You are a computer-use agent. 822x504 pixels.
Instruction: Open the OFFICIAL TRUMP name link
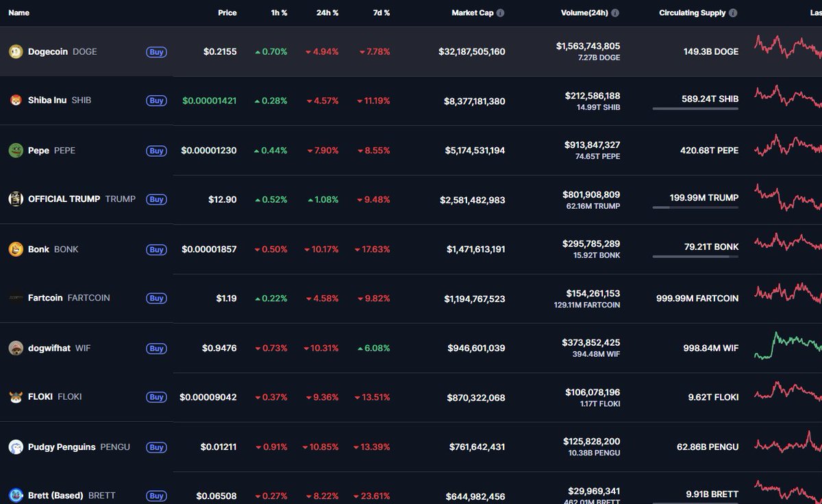[82, 199]
